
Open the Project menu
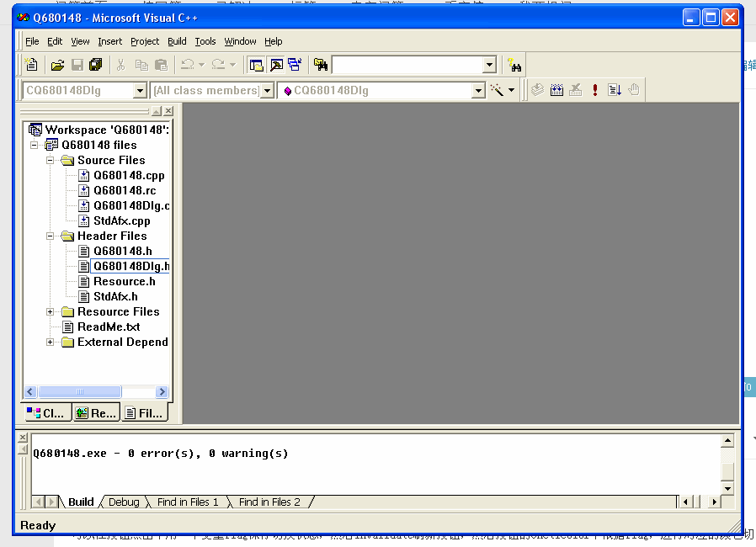[x=145, y=41]
